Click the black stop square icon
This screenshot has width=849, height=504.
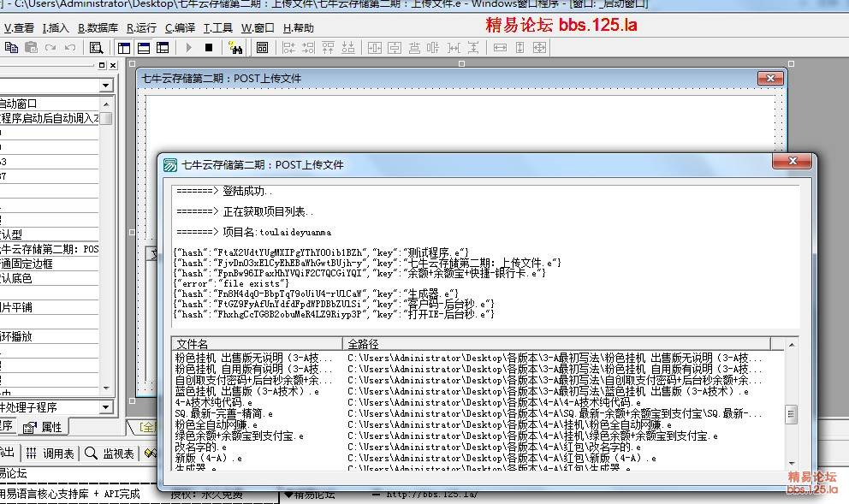(x=209, y=48)
